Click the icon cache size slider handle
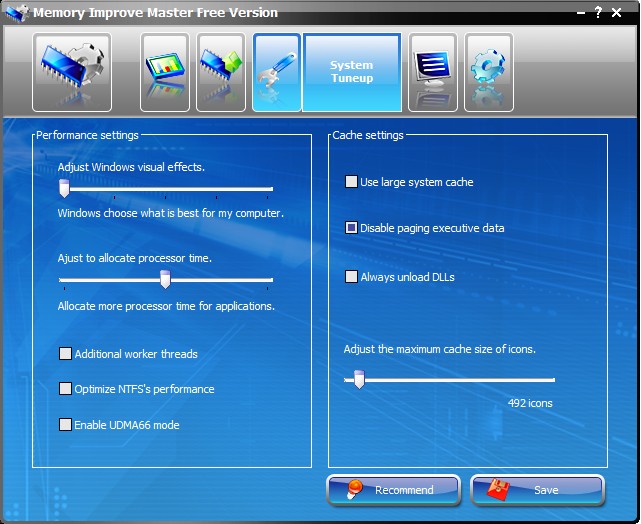This screenshot has width=641, height=524. click(x=359, y=380)
